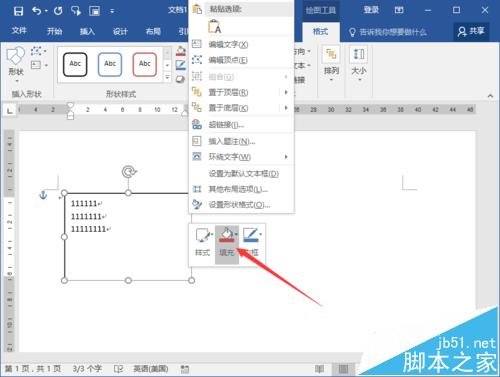Screen dimensions: 500x377
Task: Expand the shape styles gallery more arrow
Action: tap(167, 78)
